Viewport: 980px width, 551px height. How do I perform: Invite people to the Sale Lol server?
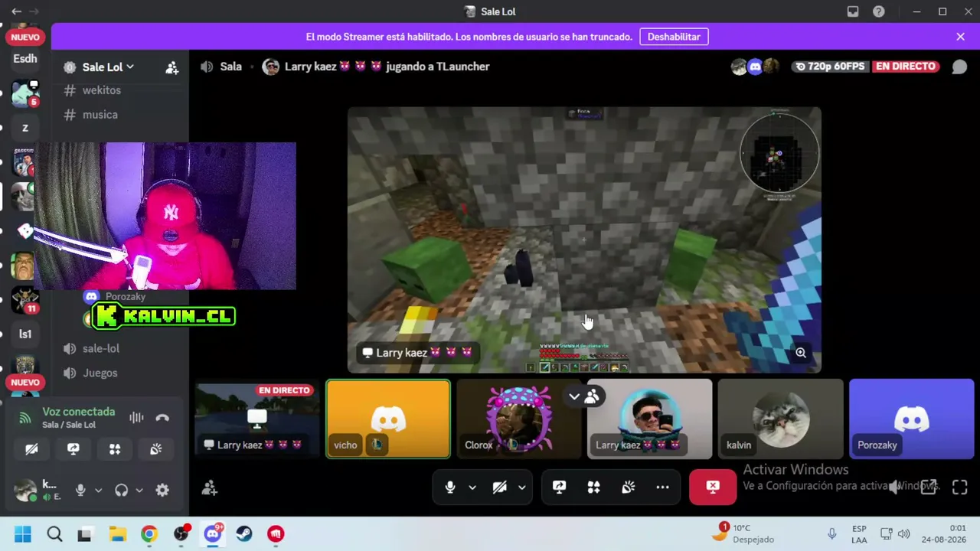[172, 67]
